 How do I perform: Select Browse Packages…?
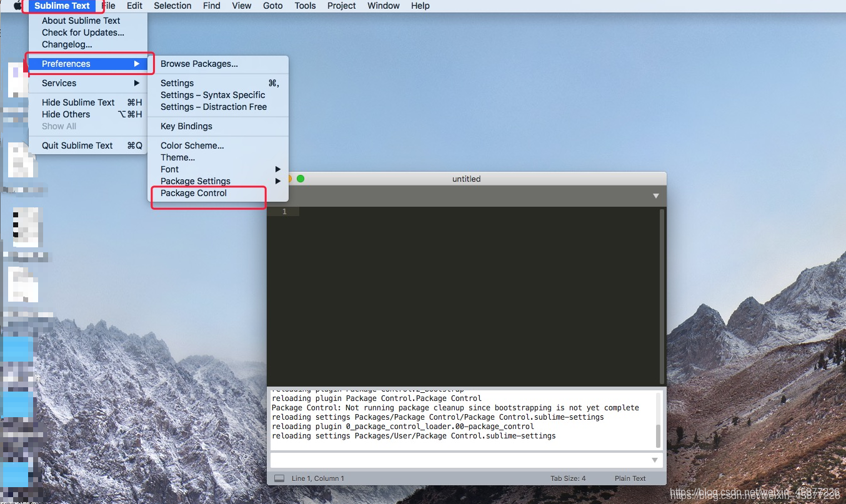[x=217, y=64]
